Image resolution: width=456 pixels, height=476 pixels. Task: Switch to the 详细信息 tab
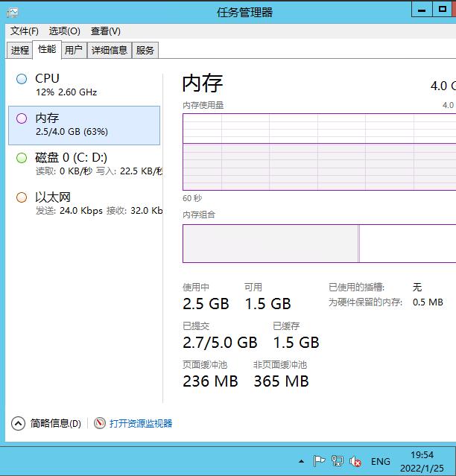point(110,51)
